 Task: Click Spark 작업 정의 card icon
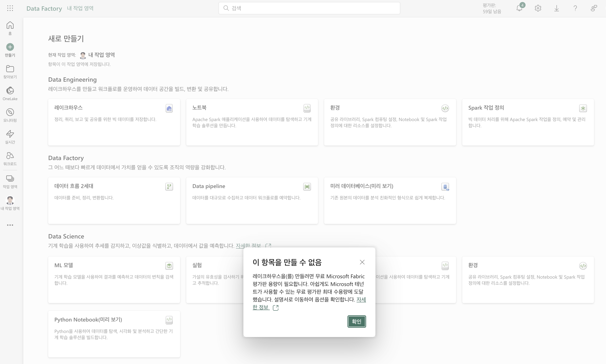[583, 108]
